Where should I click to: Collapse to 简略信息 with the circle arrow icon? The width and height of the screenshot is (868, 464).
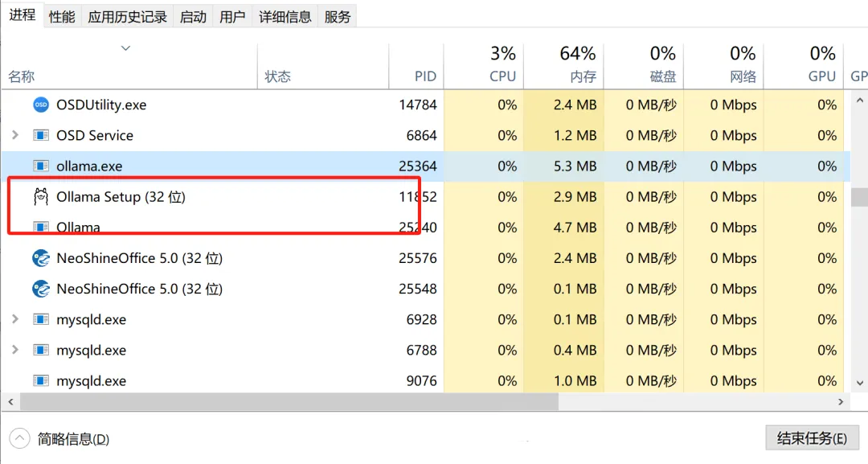19,438
